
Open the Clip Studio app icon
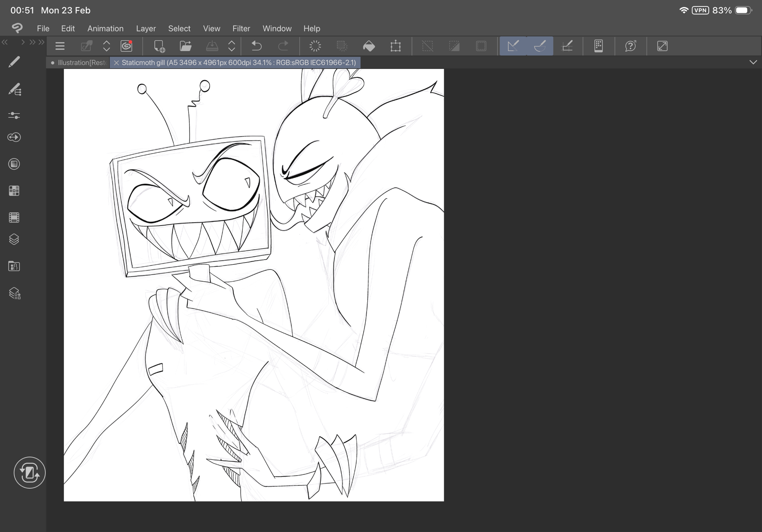pyautogui.click(x=17, y=28)
